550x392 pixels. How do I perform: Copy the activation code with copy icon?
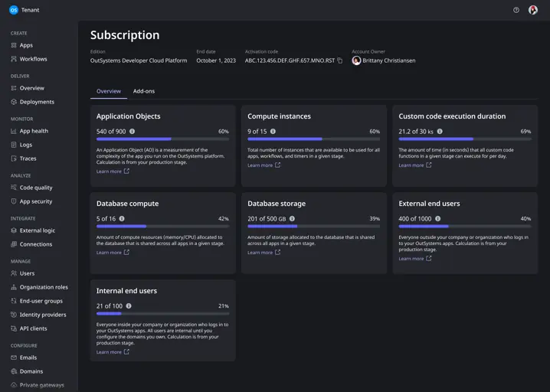[340, 60]
